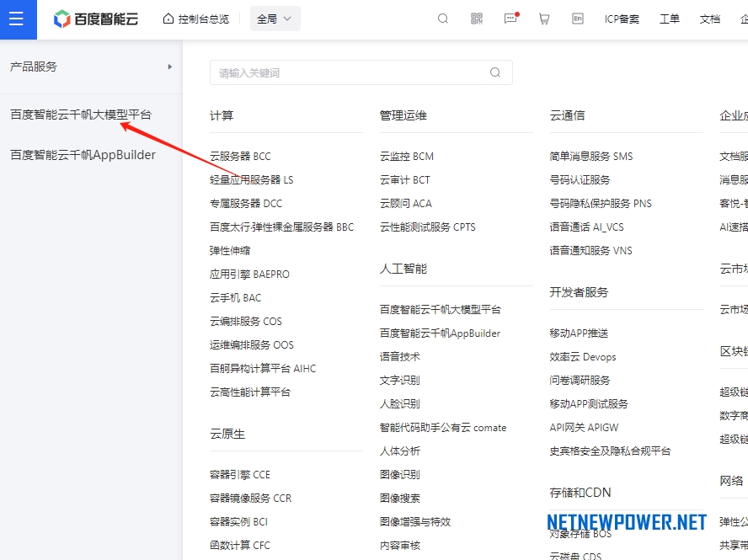This screenshot has width=748, height=560.
Task: Open 移动APP测试服务
Action: point(589,404)
